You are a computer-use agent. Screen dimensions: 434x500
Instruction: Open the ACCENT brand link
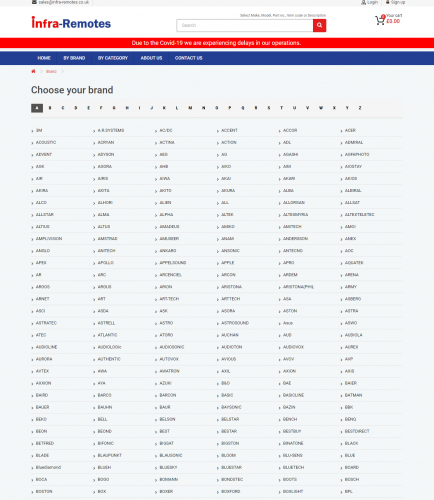pos(229,130)
